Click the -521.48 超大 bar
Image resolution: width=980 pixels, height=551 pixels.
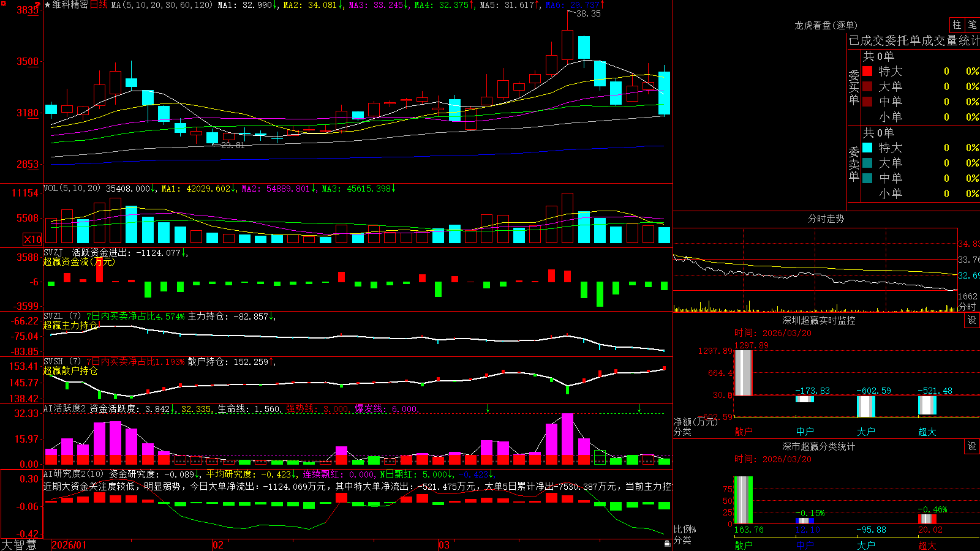[x=927, y=405]
